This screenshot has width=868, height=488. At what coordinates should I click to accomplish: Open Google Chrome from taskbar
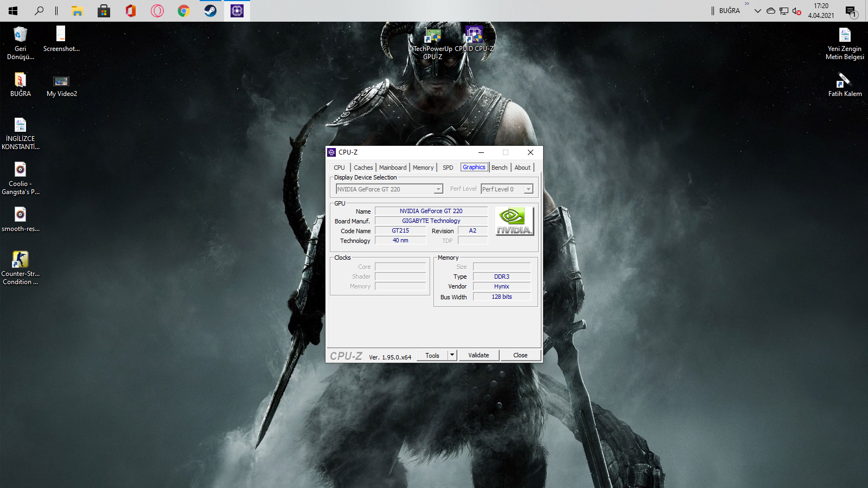[x=184, y=11]
